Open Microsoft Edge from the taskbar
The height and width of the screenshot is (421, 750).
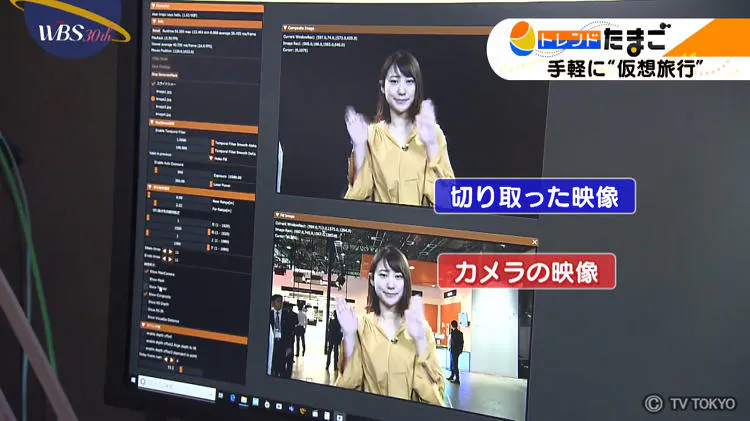233,398
